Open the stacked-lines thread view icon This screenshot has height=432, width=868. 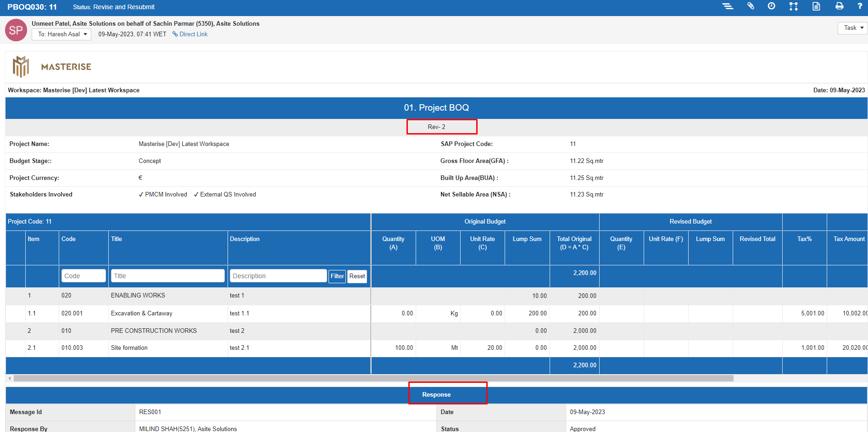pos(728,6)
